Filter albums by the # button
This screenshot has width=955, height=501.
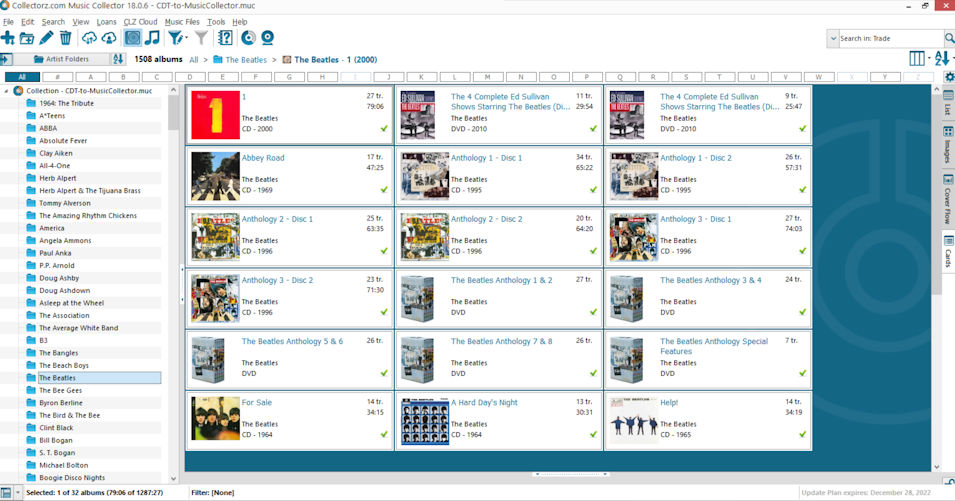(57, 77)
